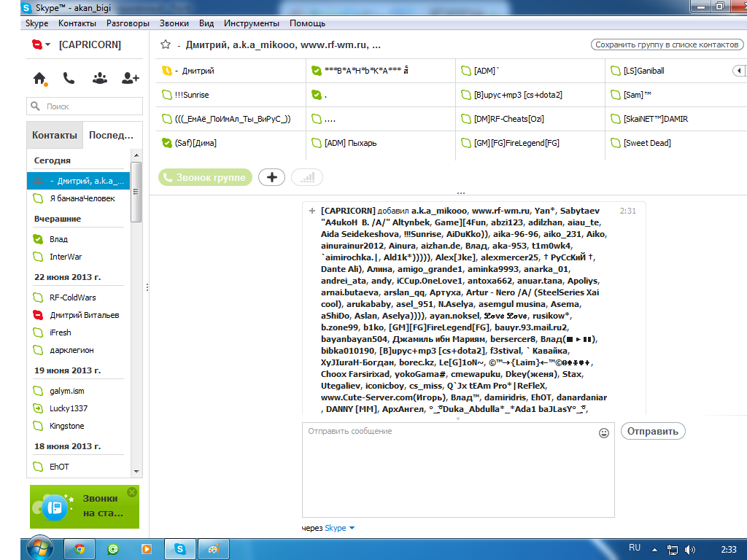Click the network tray icon
Viewport: 747px width, 560px height.
(672, 550)
